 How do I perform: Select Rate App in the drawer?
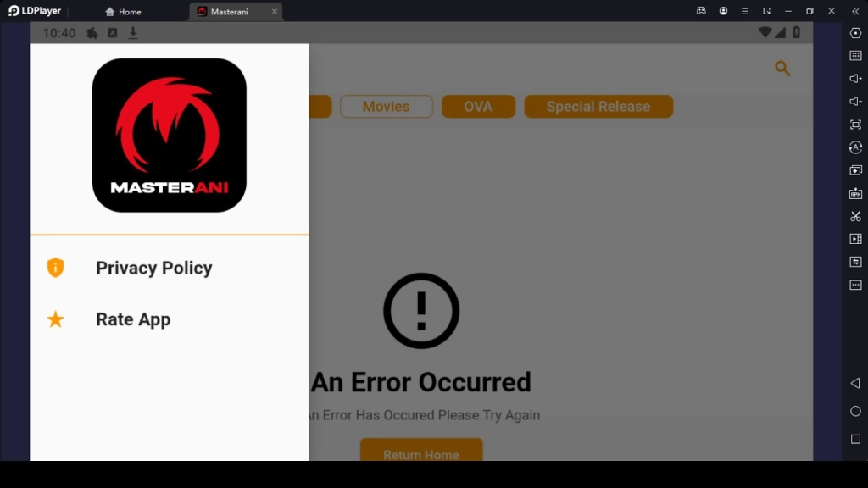click(133, 319)
